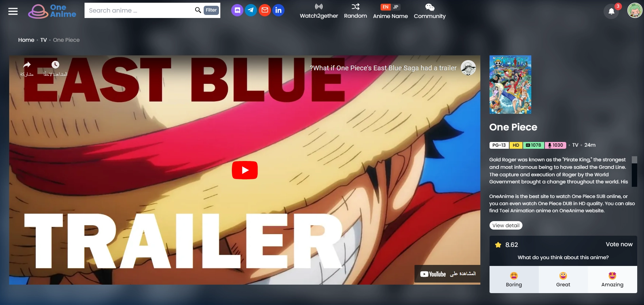Open the notifications bell
The width and height of the screenshot is (644, 305).
611,12
